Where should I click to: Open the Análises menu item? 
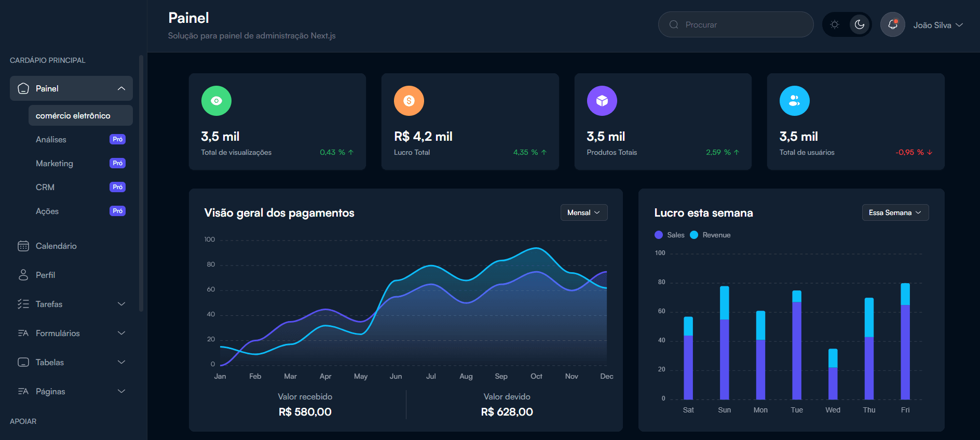click(x=80, y=139)
